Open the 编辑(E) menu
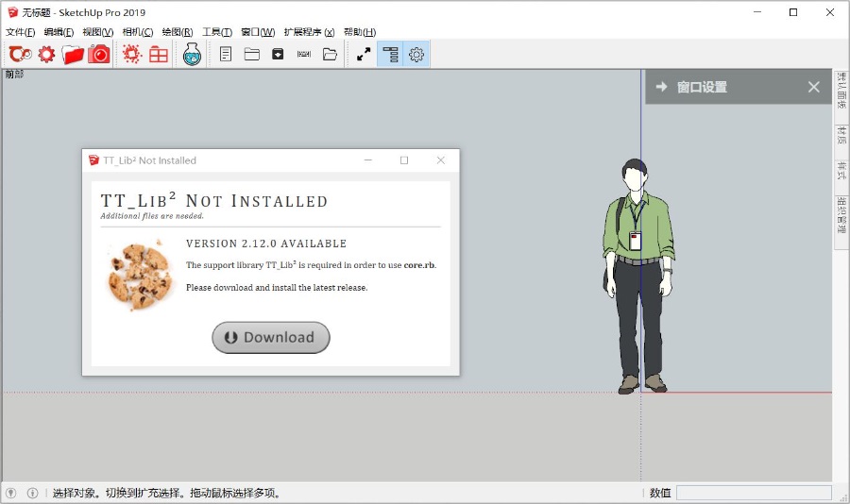The width and height of the screenshot is (850, 504). 59,32
